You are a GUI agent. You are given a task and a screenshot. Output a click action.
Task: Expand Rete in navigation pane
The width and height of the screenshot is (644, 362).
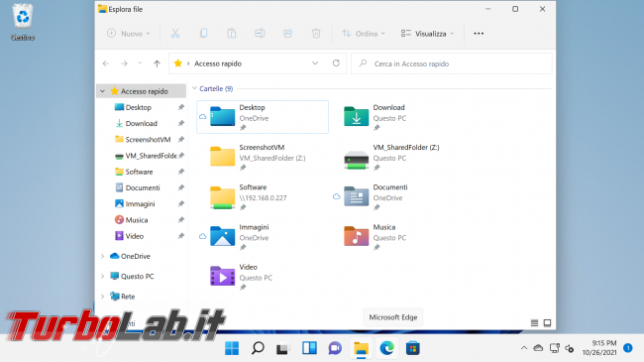click(x=103, y=297)
